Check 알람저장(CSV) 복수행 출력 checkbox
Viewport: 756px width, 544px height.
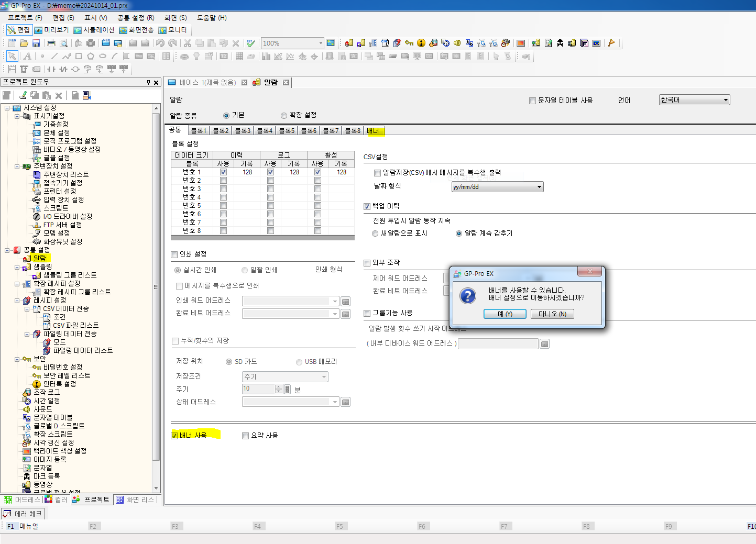coord(377,173)
